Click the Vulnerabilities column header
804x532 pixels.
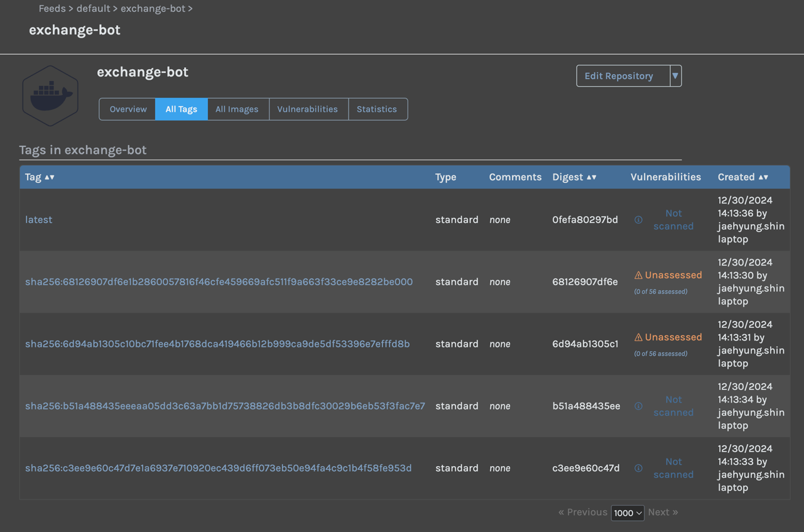(x=666, y=177)
